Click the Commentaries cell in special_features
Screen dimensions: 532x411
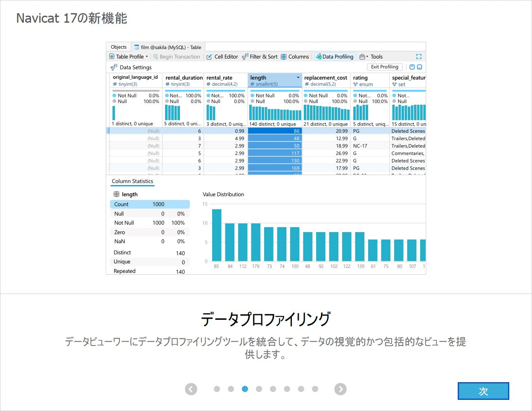tap(408, 153)
